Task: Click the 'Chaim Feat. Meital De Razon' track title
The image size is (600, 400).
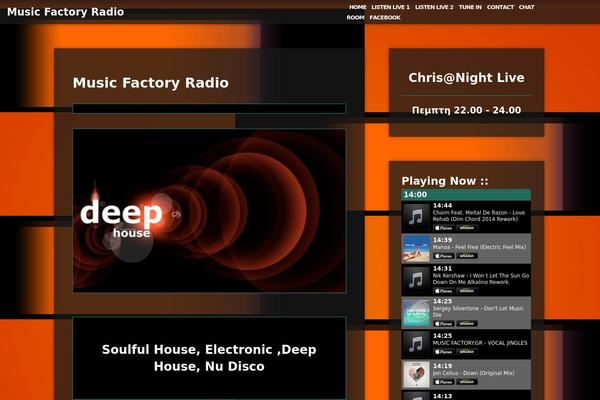Action: coord(479,216)
